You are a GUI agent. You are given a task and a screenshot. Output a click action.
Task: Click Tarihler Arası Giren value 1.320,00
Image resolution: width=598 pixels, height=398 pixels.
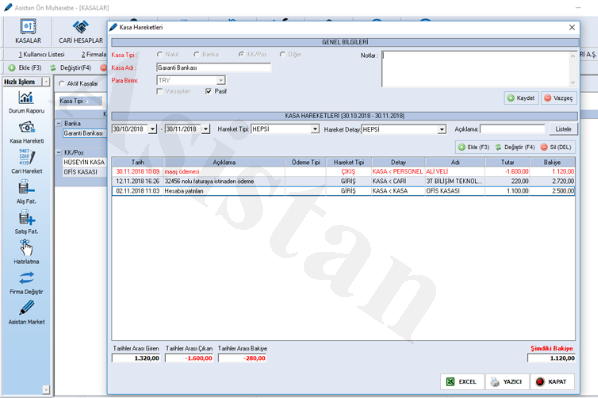(x=136, y=358)
